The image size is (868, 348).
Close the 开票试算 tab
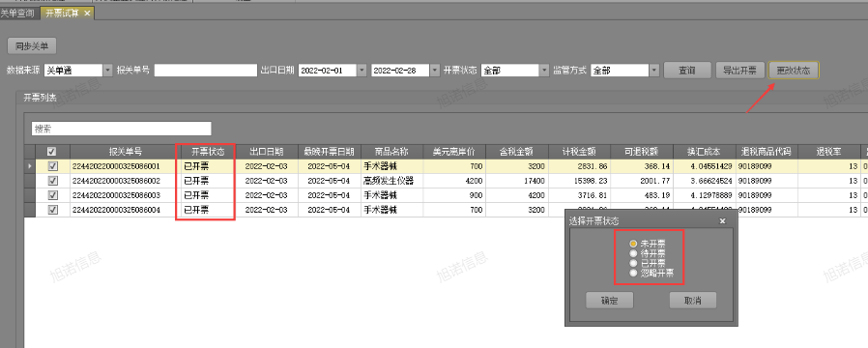(x=87, y=14)
